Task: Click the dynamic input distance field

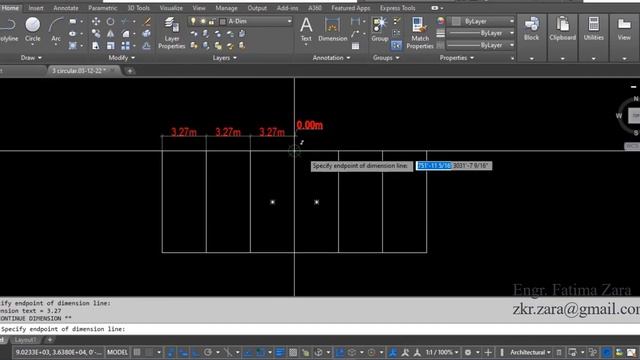Action: point(434,166)
